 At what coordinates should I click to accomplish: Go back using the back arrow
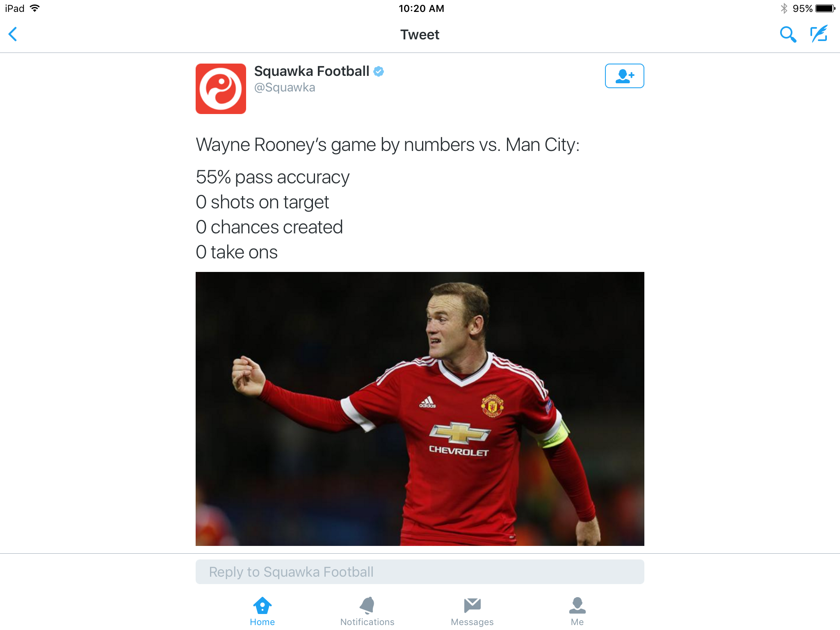click(x=13, y=34)
